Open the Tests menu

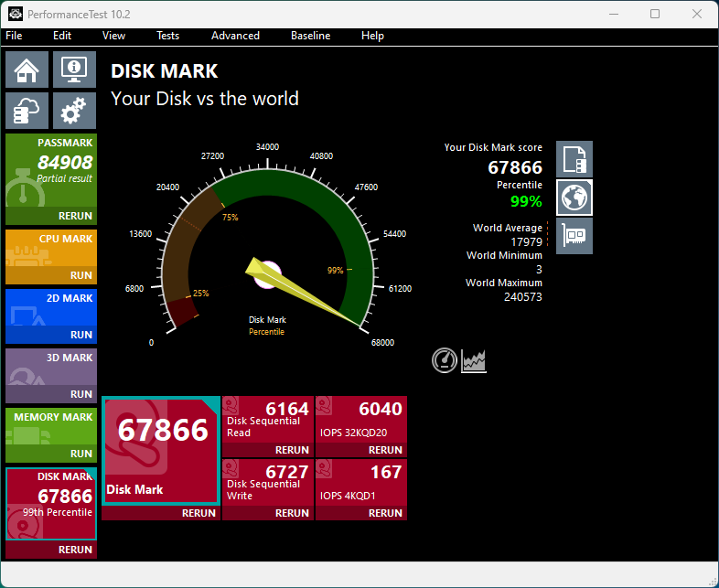click(x=167, y=36)
